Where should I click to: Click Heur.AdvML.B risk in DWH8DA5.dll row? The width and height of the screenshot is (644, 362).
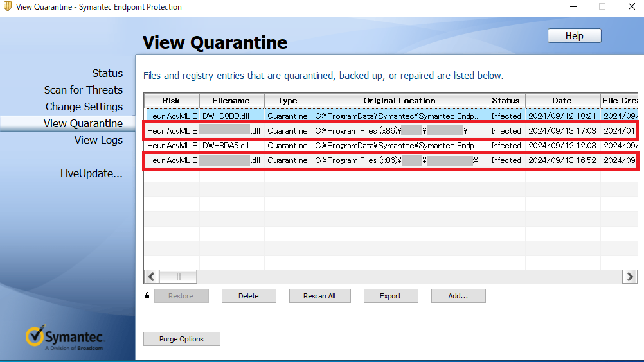coord(172,146)
